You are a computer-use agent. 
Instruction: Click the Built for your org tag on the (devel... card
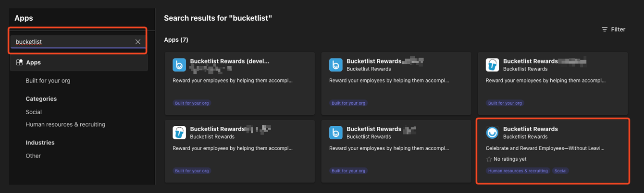(x=192, y=103)
